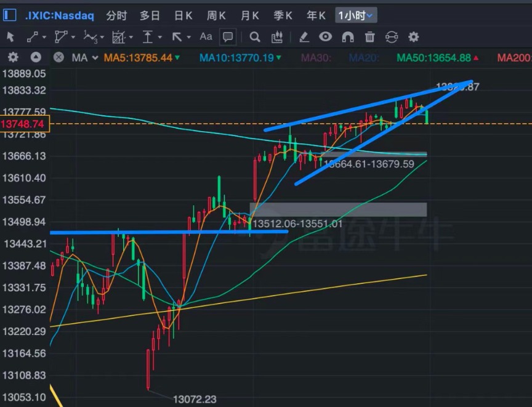This screenshot has height=407, width=532.
Task: Click the pencil drawing edit icon
Action: coord(304,37)
